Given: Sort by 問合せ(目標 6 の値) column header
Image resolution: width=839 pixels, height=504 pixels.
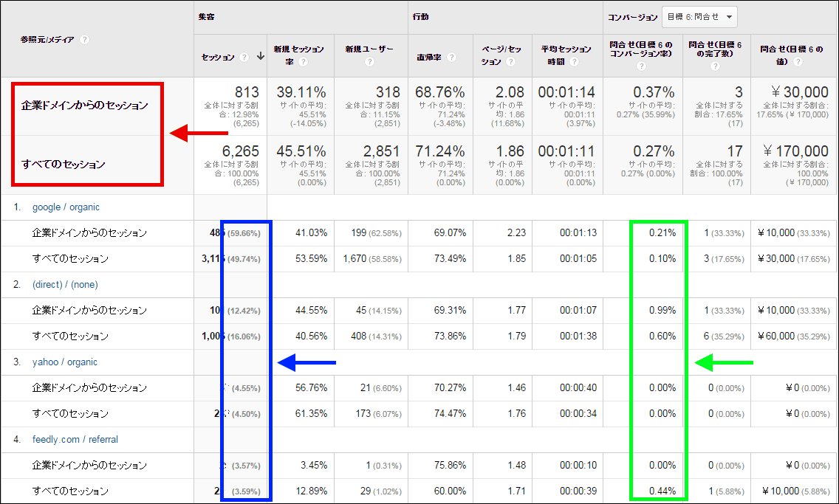Looking at the screenshot, I should (x=791, y=49).
